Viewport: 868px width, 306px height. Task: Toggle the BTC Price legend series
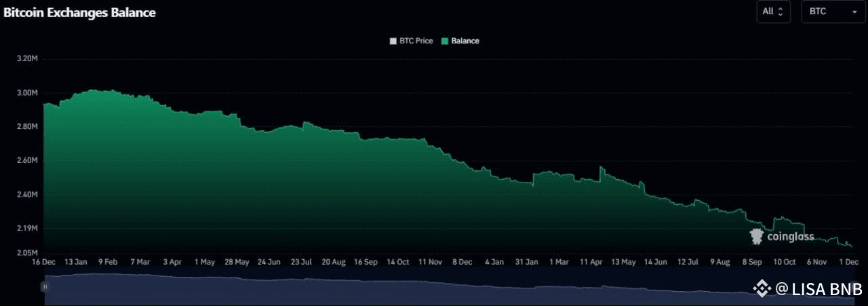411,41
